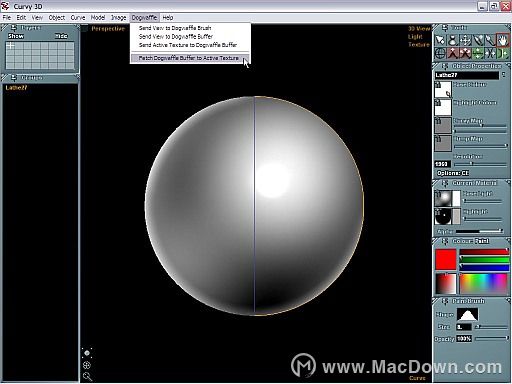The height and width of the screenshot is (384, 512).
Task: Click the pin icon on the Paint Brush panel
Action: click(x=445, y=301)
